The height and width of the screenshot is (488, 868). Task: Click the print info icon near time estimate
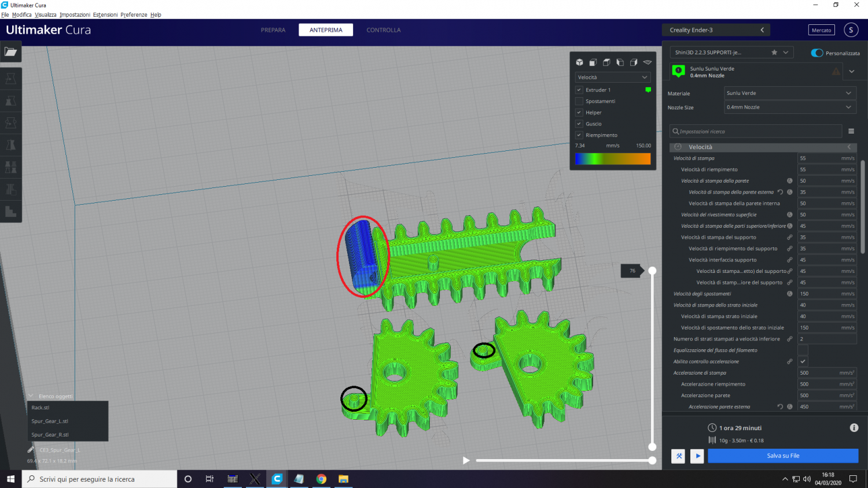click(854, 428)
